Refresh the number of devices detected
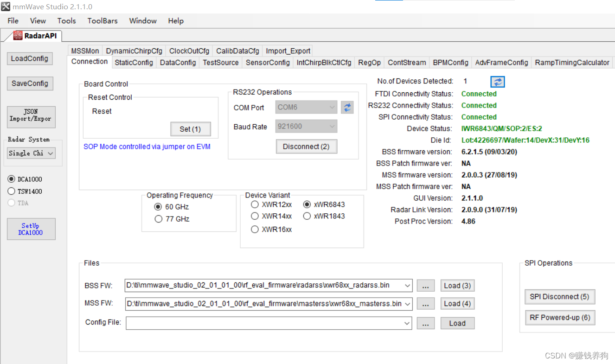 497,82
